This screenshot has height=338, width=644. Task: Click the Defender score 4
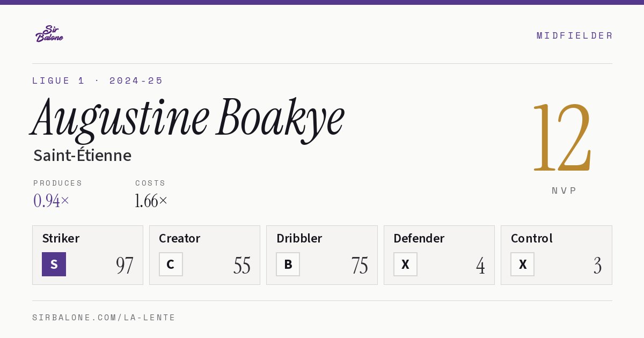pos(480,266)
